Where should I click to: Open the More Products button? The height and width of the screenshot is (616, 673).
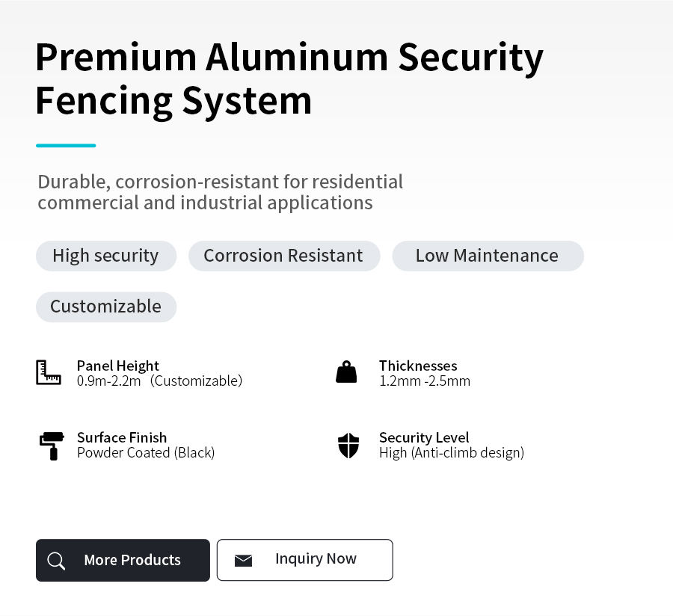pyautogui.click(x=123, y=560)
